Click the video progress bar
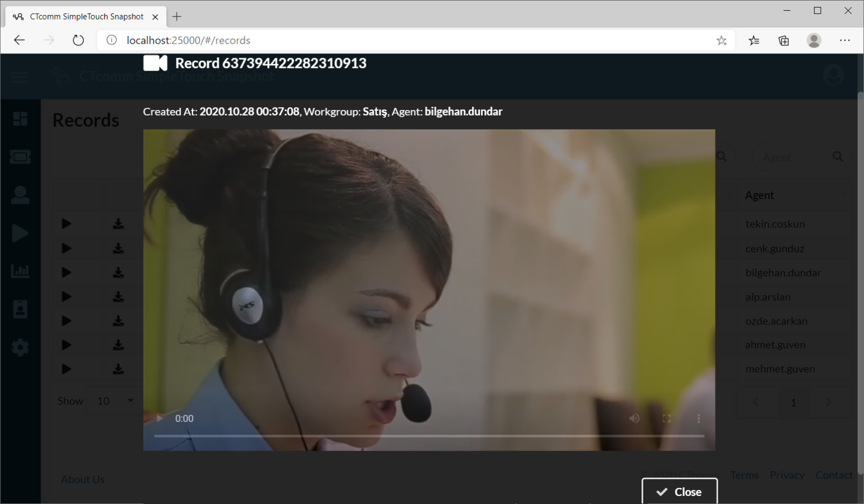 429,435
